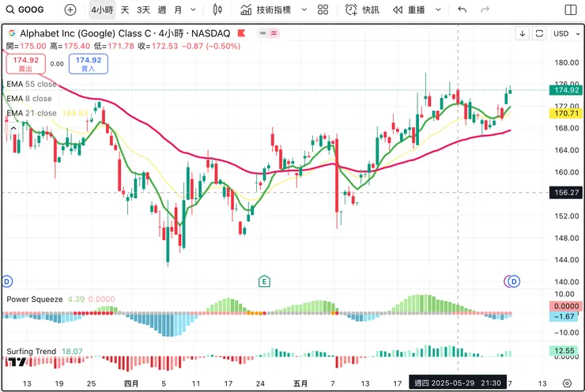Expand the timeframe interval dropdown
Image resolution: width=585 pixels, height=392 pixels.
point(193,9)
